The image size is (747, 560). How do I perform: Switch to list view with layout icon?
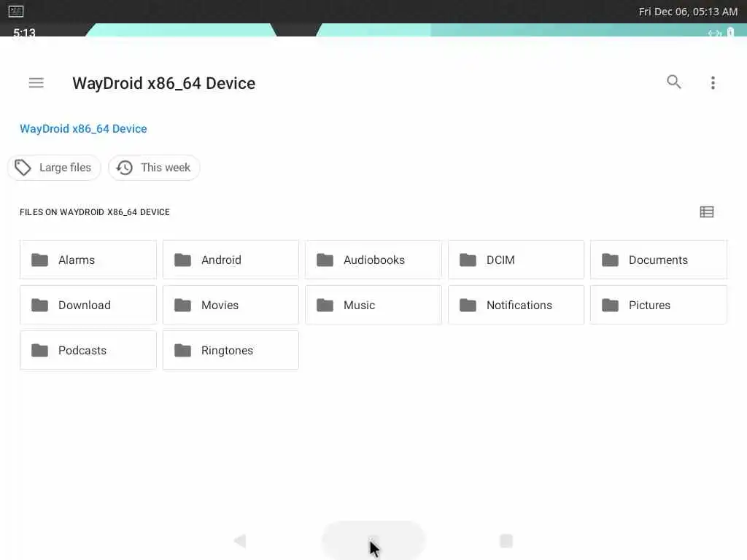pyautogui.click(x=706, y=212)
